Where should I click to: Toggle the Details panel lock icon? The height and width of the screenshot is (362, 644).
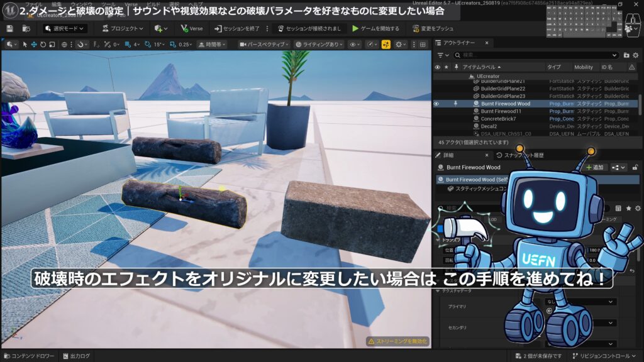coord(635,167)
